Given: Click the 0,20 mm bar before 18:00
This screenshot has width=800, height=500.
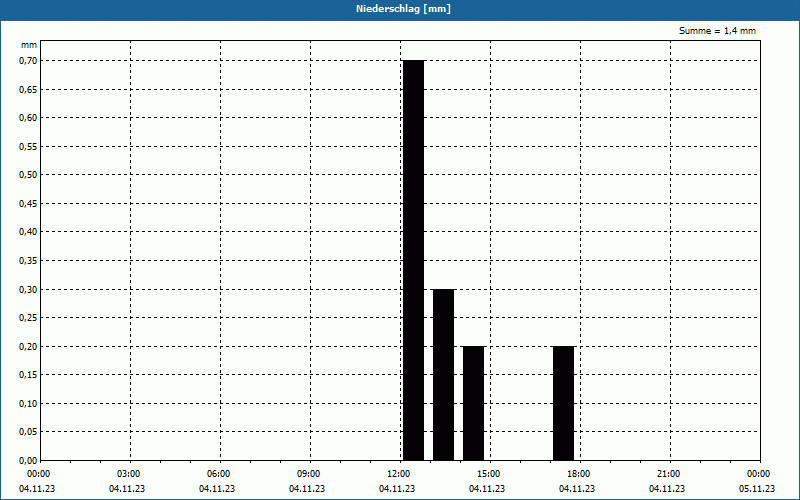Looking at the screenshot, I should tap(564, 403).
